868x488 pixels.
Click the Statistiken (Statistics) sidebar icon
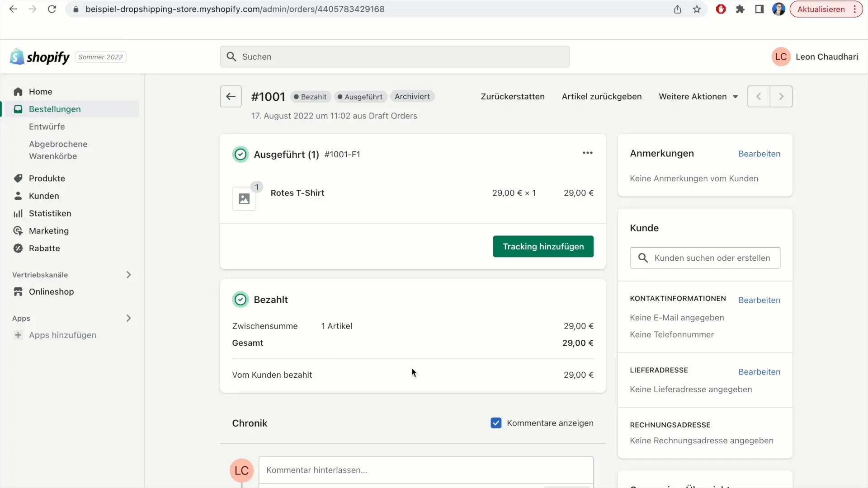click(17, 213)
